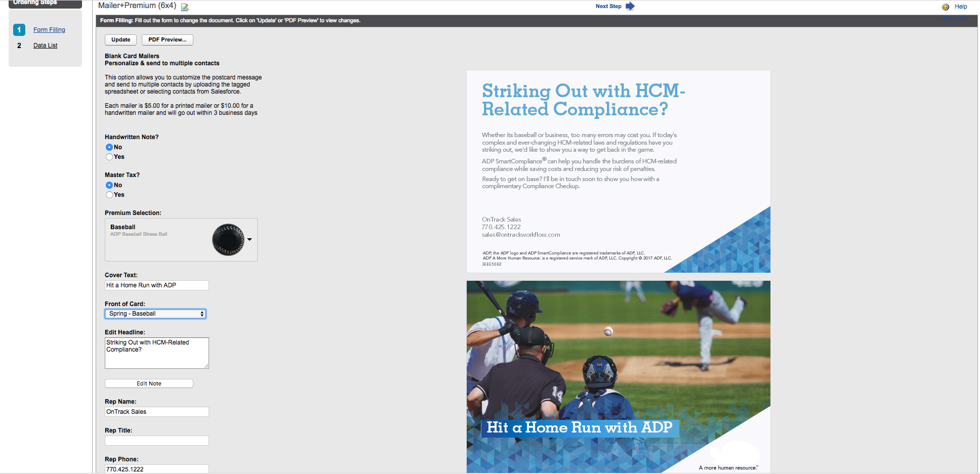The image size is (980, 474).
Task: Click the Edit Note button
Action: [149, 383]
